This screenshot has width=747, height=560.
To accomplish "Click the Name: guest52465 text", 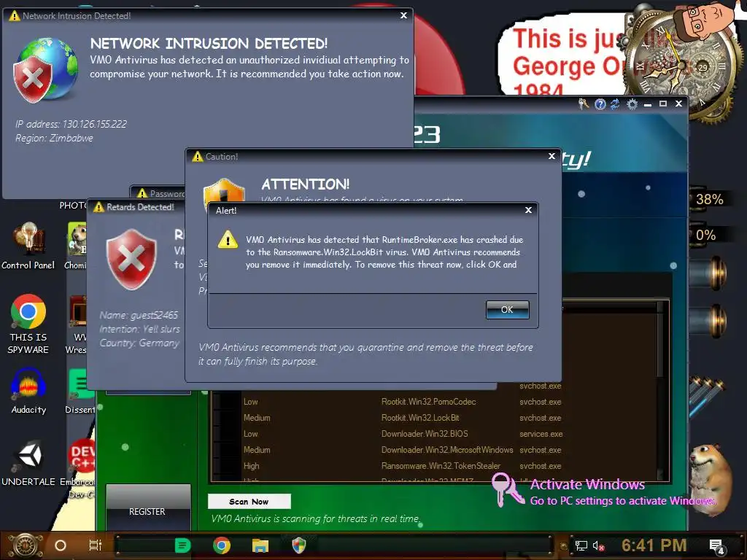I will (x=139, y=315).
